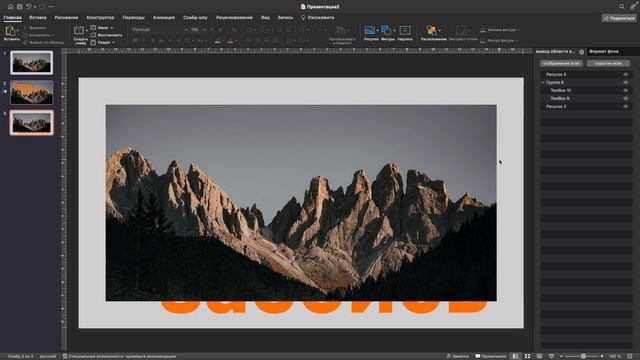The width and height of the screenshot is (640, 360).
Task: Click the Макет layout icon
Action: (93, 28)
